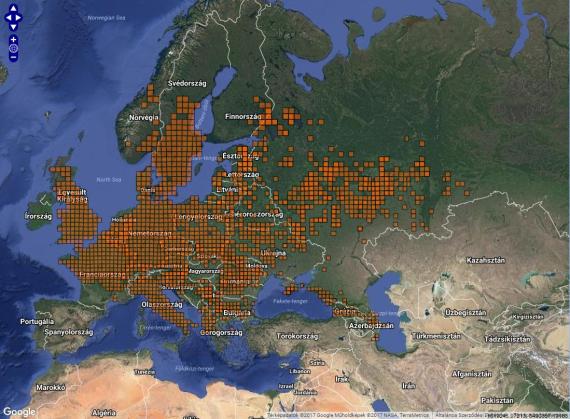
Task: Pan the map west with left arrow
Action: click(x=8, y=17)
